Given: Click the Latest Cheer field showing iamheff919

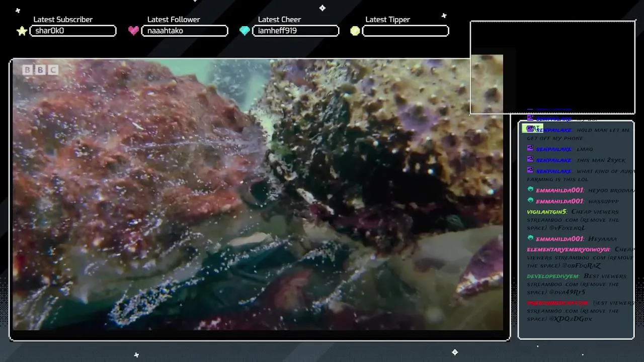Looking at the screenshot, I should [x=295, y=31].
